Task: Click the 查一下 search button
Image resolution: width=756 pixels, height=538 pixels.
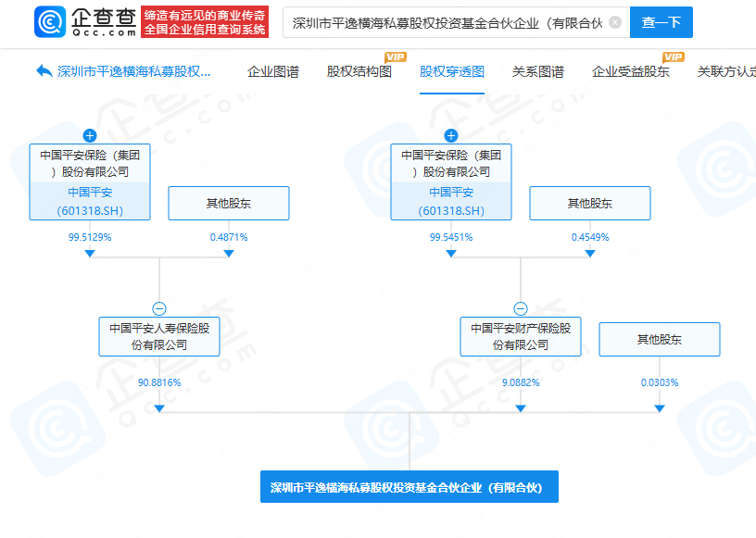Action: point(661,22)
